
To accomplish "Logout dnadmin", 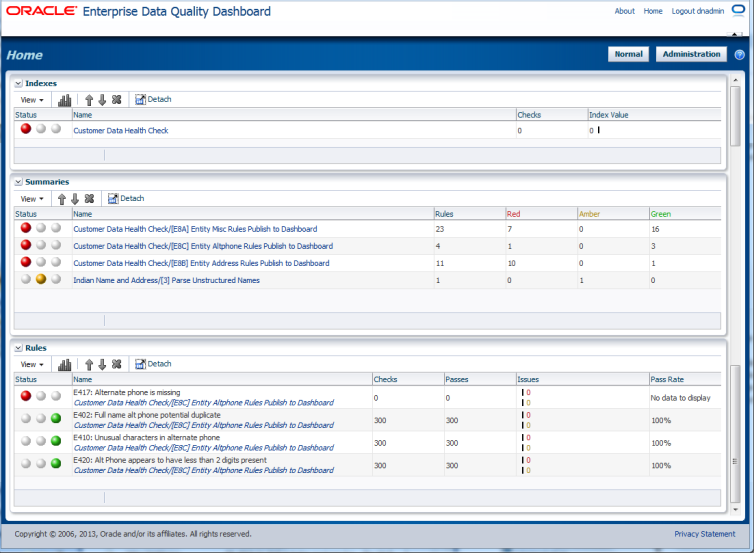I will pyautogui.click(x=698, y=11).
